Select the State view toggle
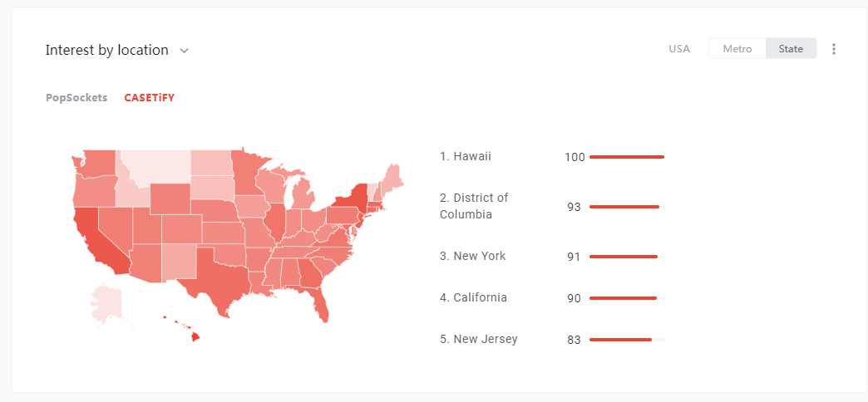This screenshot has height=402, width=868. pos(791,49)
